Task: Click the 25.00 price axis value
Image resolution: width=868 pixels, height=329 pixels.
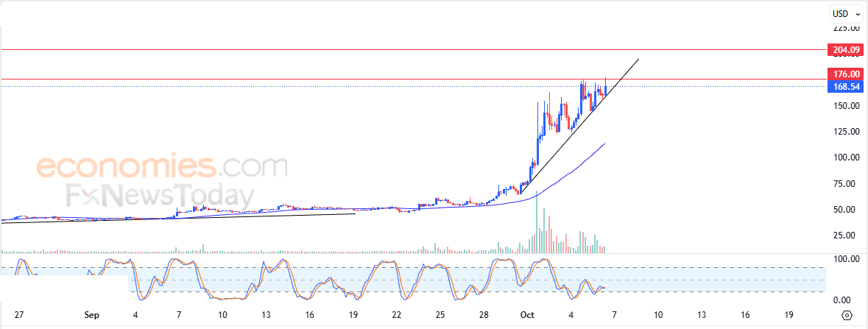Action: (x=848, y=236)
